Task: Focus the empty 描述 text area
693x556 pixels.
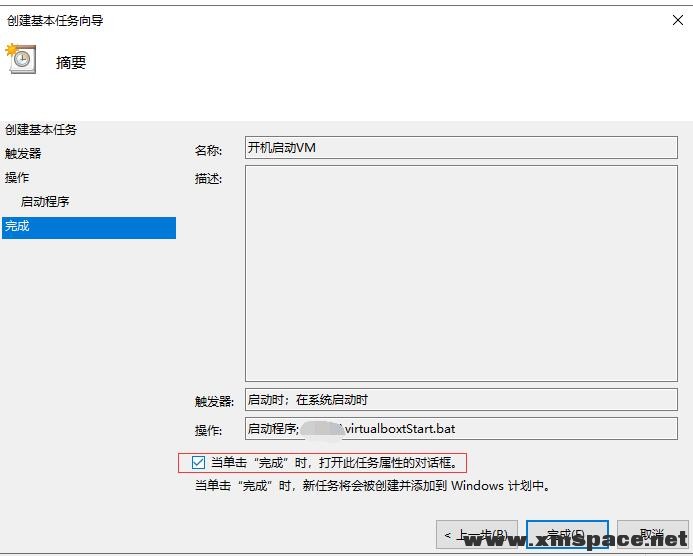Action: point(461,273)
